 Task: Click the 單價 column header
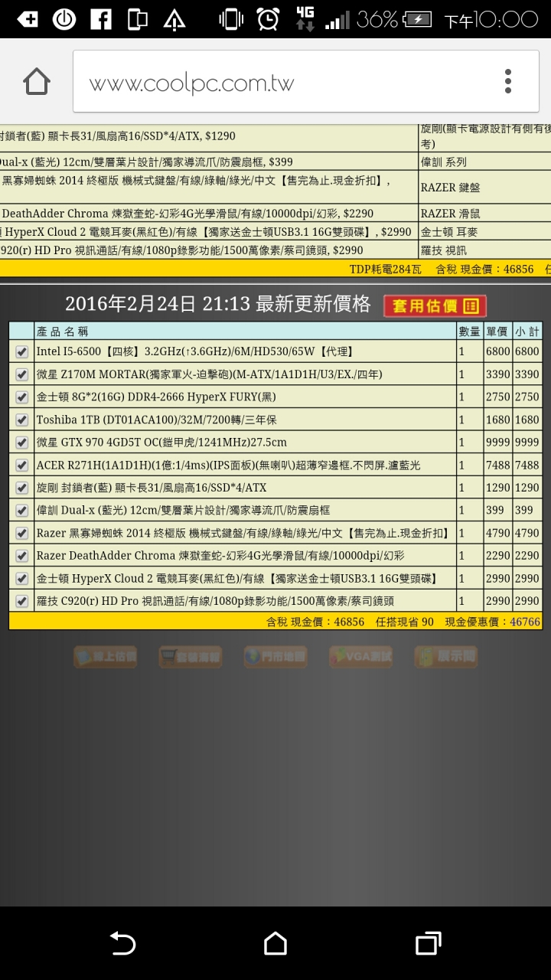coord(497,331)
